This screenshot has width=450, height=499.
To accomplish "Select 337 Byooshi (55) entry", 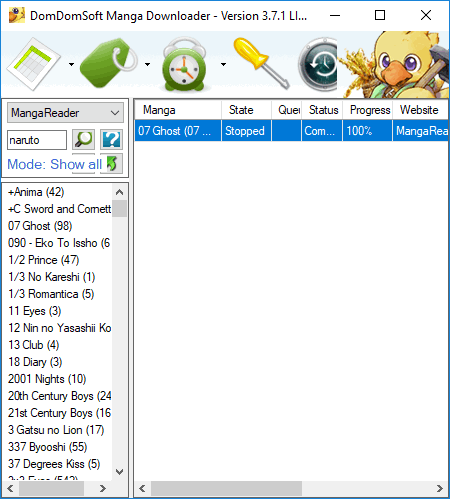I will pyautogui.click(x=48, y=447).
